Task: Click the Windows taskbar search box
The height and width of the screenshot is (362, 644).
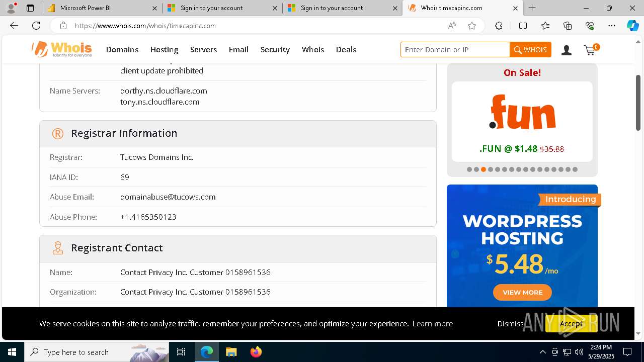Action: tap(97, 352)
